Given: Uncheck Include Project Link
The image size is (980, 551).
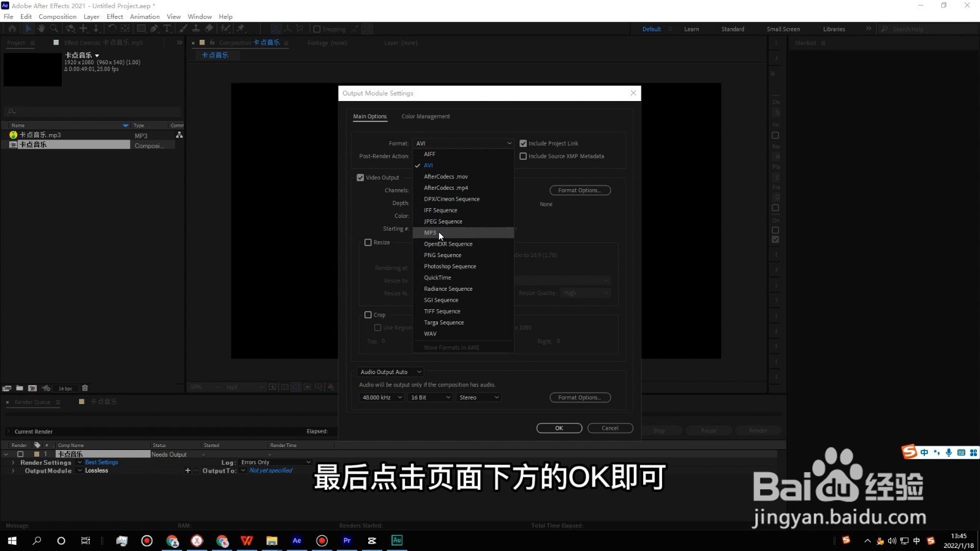Looking at the screenshot, I should tap(523, 143).
